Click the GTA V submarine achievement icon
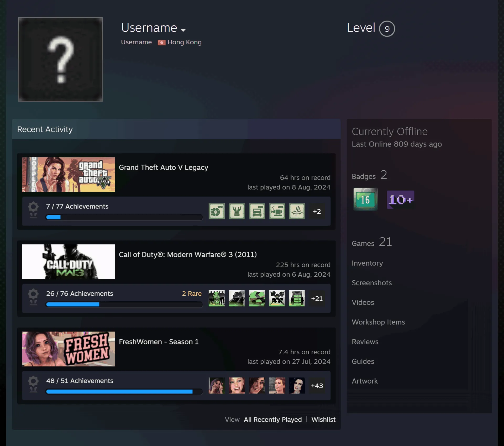This screenshot has width=504, height=446. pyautogui.click(x=277, y=211)
